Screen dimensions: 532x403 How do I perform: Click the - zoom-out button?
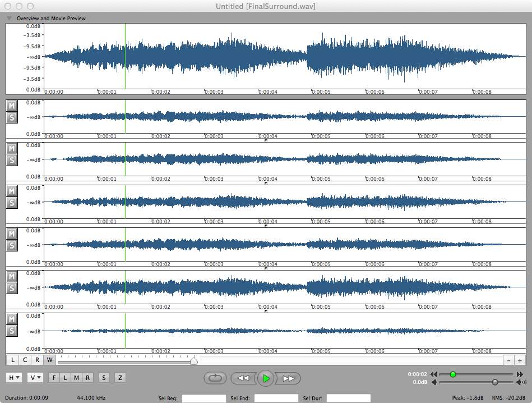508,360
